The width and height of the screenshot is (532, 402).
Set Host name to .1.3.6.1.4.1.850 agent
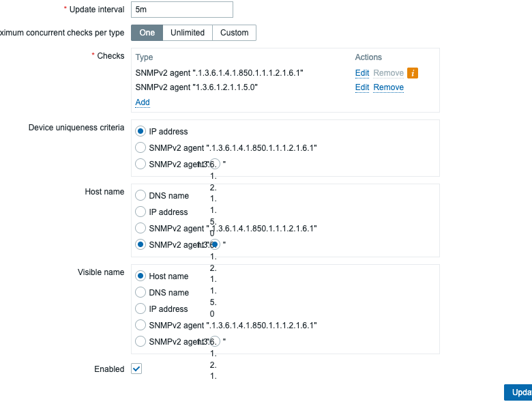[141, 228]
